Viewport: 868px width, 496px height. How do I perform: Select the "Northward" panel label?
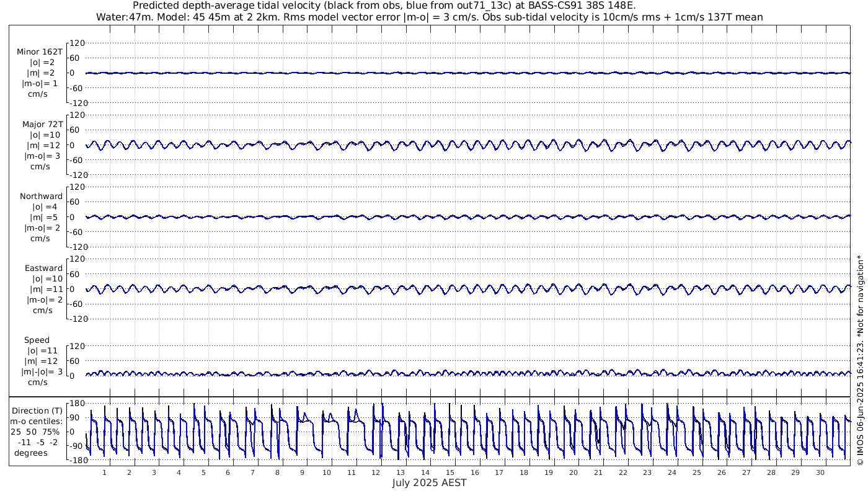click(x=42, y=196)
